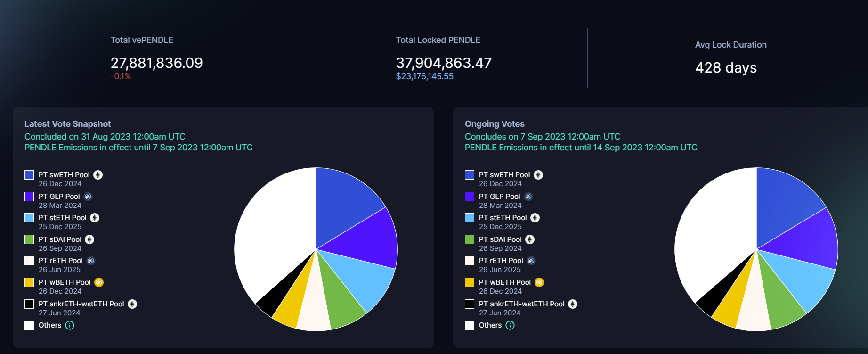Click Arbitrum icon beside PT GLP Pool in Ongoing Votes
The width and height of the screenshot is (868, 354).
528,197
